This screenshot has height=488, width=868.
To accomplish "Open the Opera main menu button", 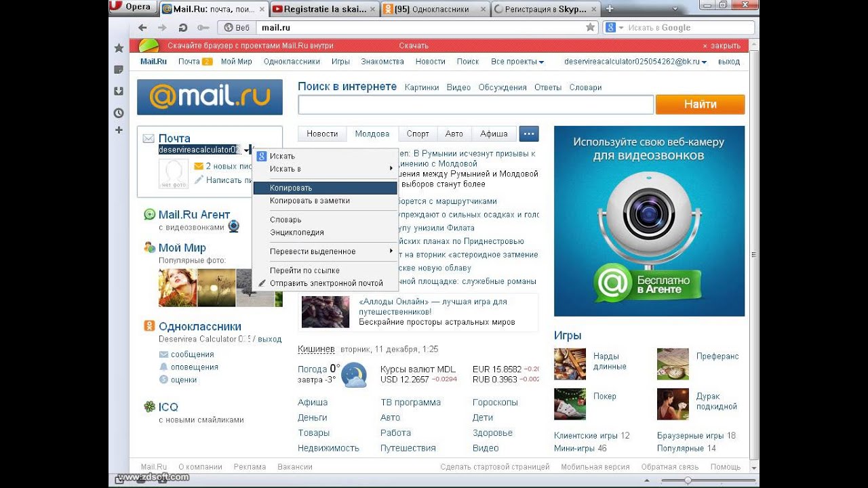I will click(134, 7).
